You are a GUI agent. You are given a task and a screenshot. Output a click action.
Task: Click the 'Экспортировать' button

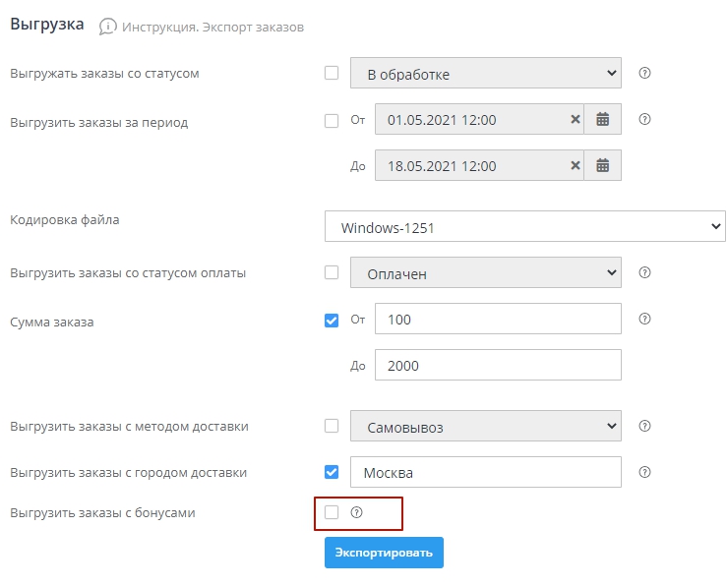(384, 553)
